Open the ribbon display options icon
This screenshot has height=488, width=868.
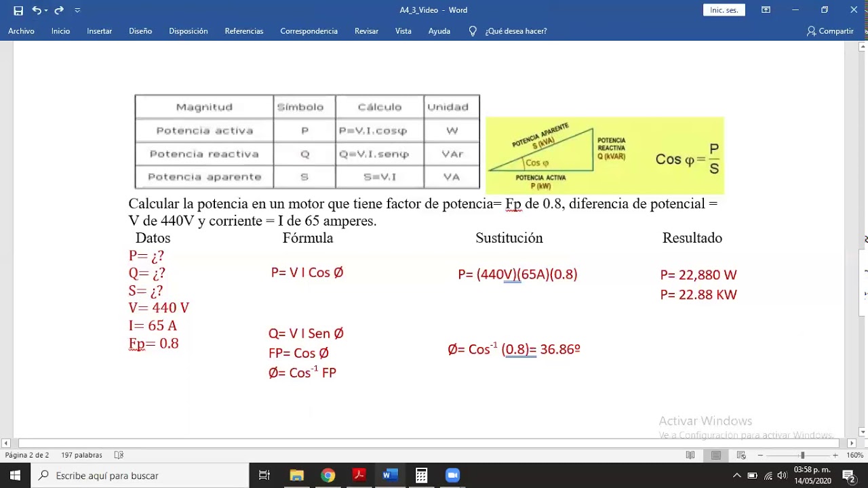766,10
